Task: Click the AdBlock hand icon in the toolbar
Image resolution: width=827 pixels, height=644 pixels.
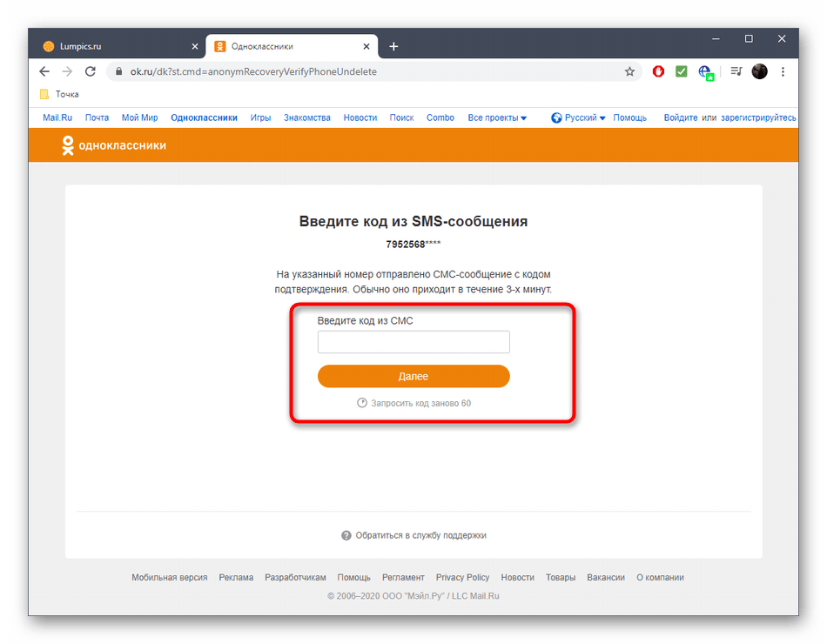Action: click(x=658, y=71)
